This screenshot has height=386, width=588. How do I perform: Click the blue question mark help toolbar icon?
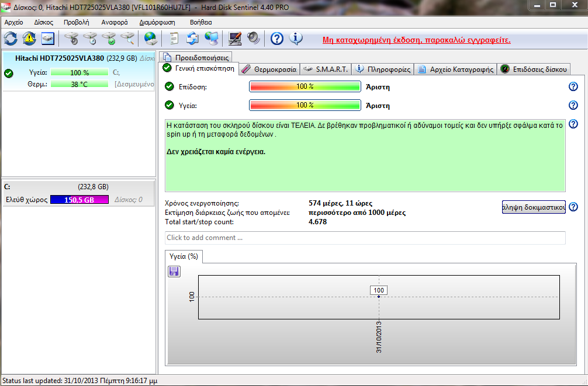coord(276,38)
